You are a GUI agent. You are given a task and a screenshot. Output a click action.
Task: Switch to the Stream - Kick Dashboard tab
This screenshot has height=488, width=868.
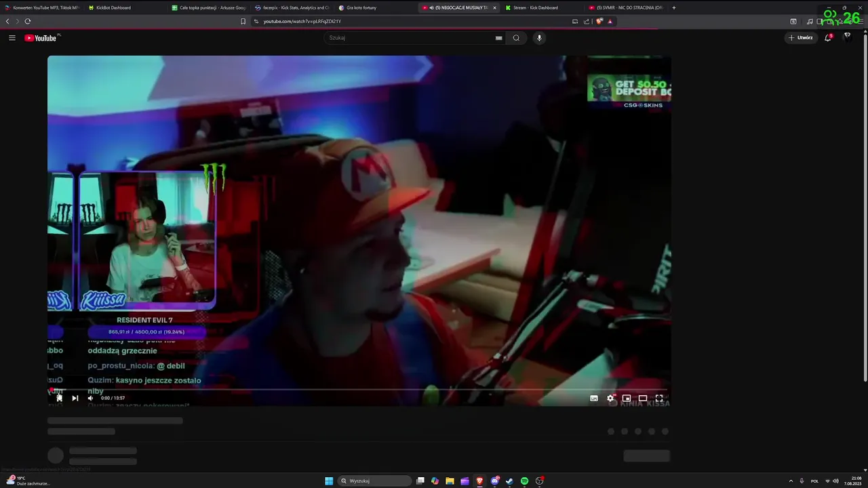coord(542,7)
